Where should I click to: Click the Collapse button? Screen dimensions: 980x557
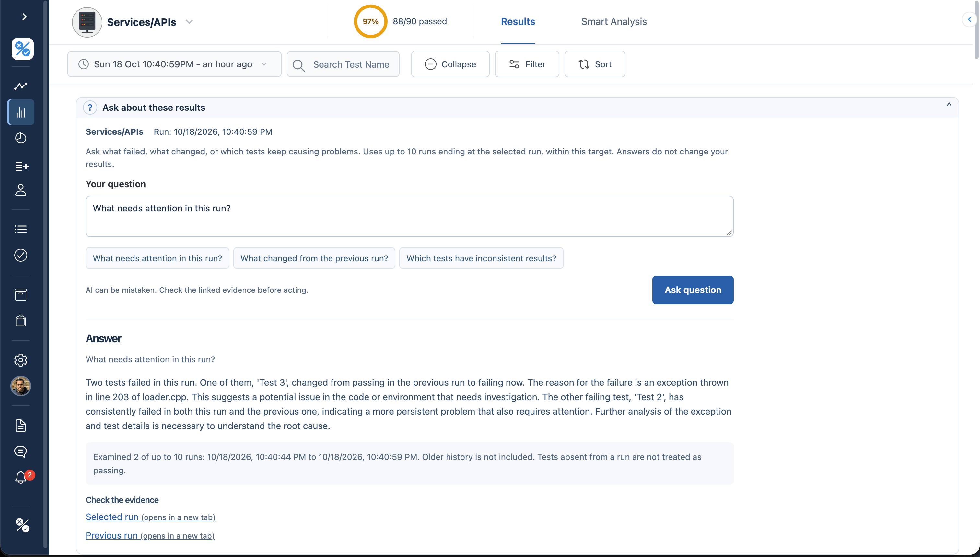(450, 64)
